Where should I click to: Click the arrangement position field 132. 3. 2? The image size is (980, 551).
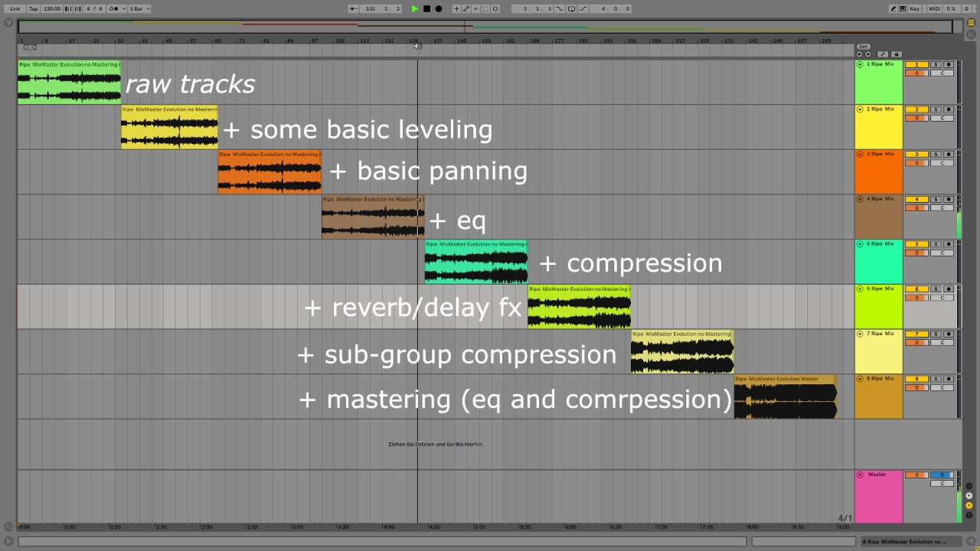382,9
